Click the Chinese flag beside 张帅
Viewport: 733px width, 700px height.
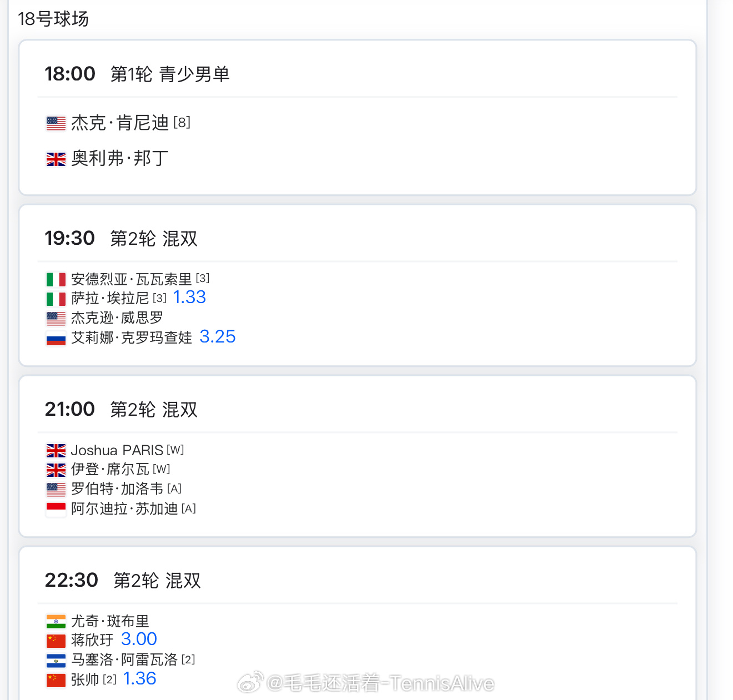[56, 680]
